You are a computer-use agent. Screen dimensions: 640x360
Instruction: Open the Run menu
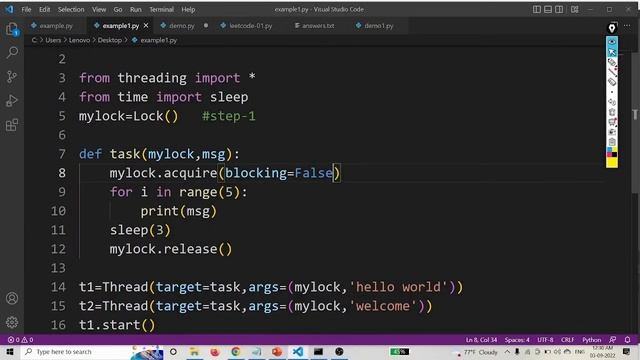click(136, 9)
